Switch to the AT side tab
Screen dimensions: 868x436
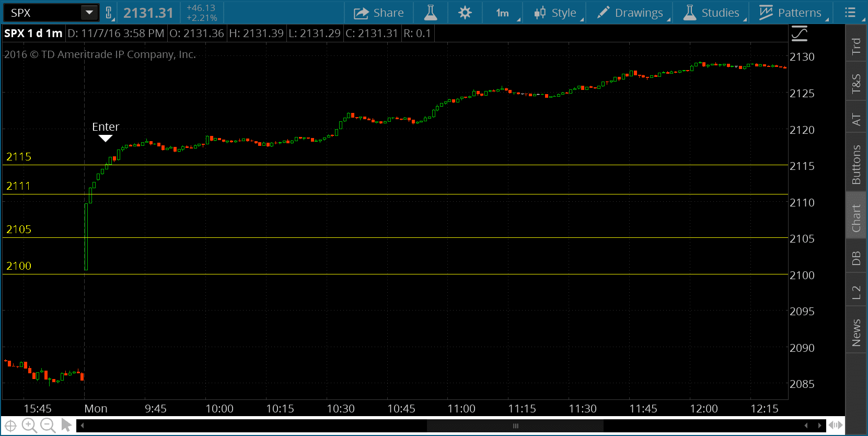(856, 119)
